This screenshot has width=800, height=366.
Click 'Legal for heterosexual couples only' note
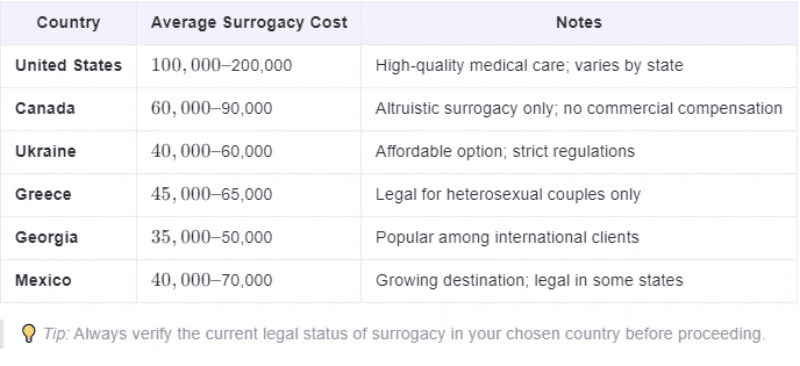coord(508,194)
